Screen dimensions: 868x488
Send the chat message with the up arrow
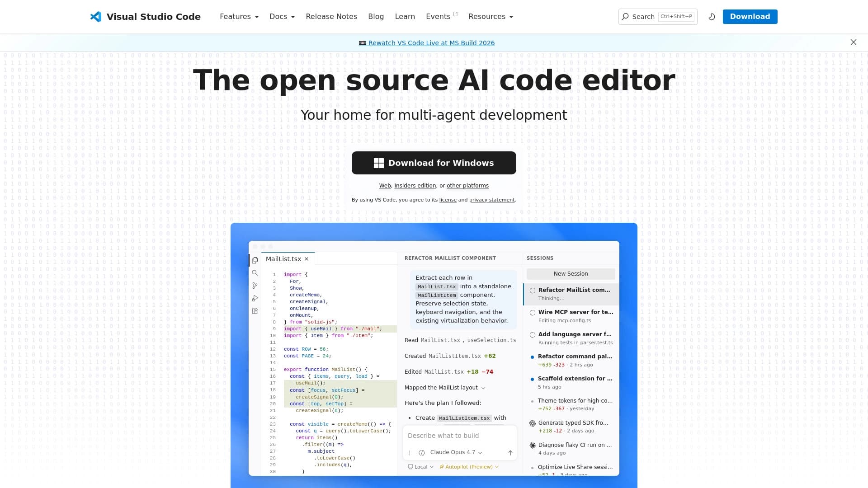(x=510, y=453)
